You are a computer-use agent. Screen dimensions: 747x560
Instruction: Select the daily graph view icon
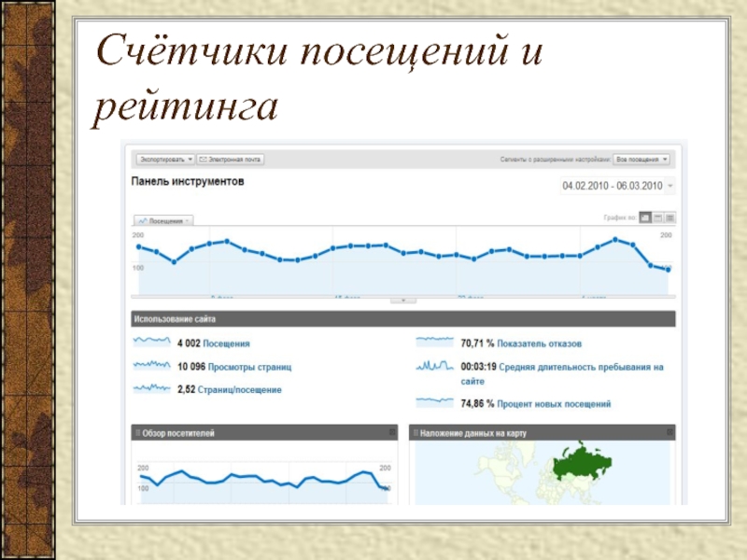(x=645, y=217)
